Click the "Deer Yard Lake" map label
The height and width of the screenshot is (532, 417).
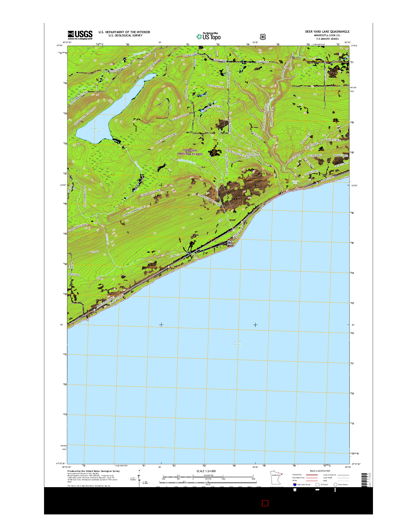click(x=97, y=130)
